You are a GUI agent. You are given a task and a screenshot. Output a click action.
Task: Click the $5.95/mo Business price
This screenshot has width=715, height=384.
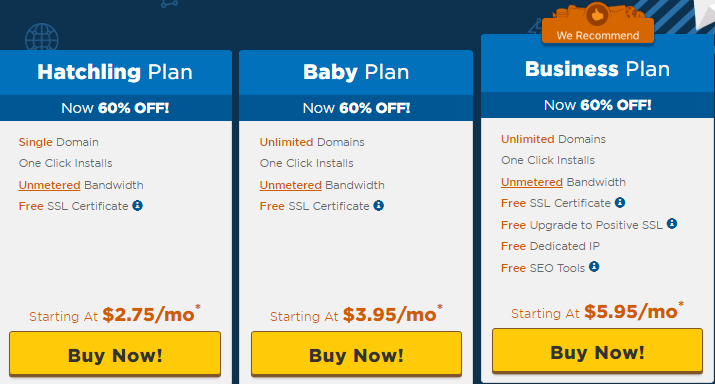click(x=631, y=311)
